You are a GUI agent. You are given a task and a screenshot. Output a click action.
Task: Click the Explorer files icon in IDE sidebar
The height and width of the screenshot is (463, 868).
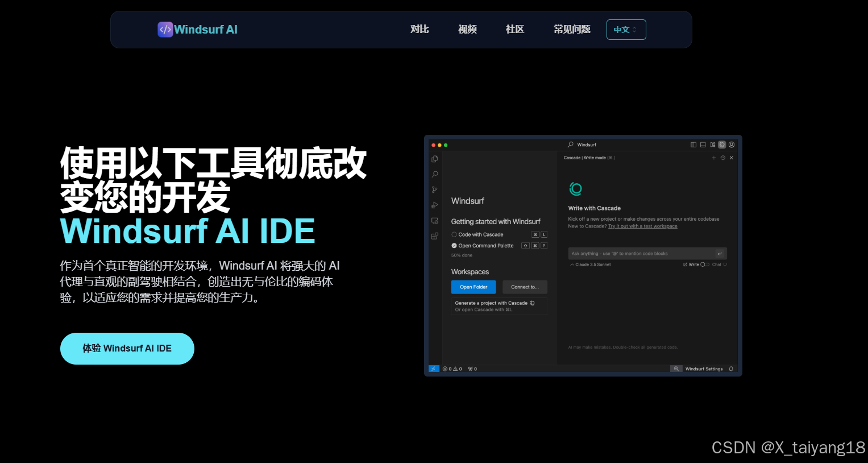(x=435, y=159)
